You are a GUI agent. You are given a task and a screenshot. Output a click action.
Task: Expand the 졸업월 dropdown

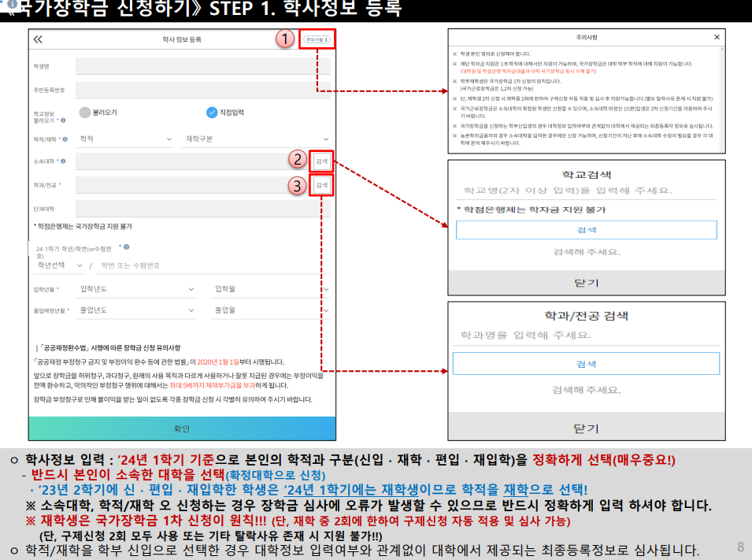(228, 310)
